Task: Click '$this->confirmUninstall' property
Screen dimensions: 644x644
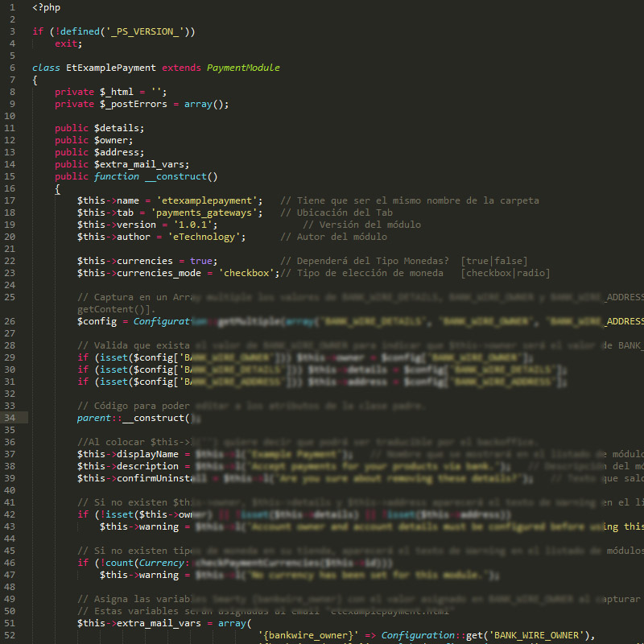Action: tap(142, 478)
